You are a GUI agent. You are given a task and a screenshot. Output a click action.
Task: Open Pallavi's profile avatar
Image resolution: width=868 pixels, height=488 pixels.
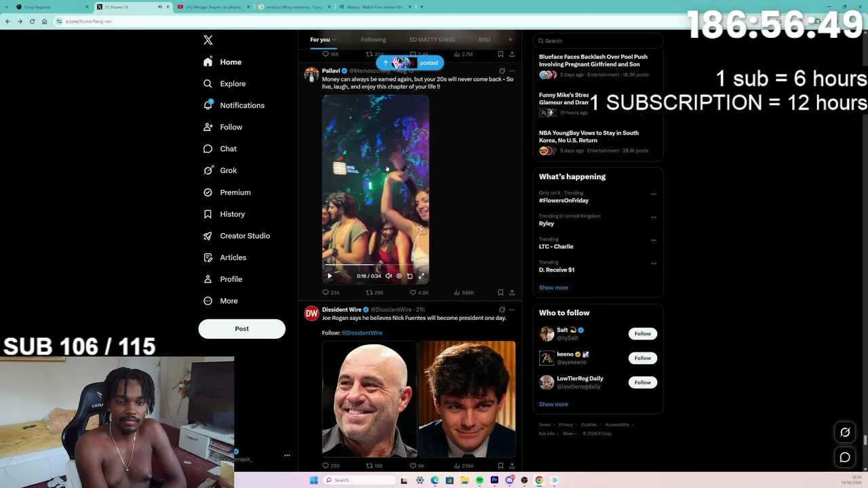click(x=311, y=75)
